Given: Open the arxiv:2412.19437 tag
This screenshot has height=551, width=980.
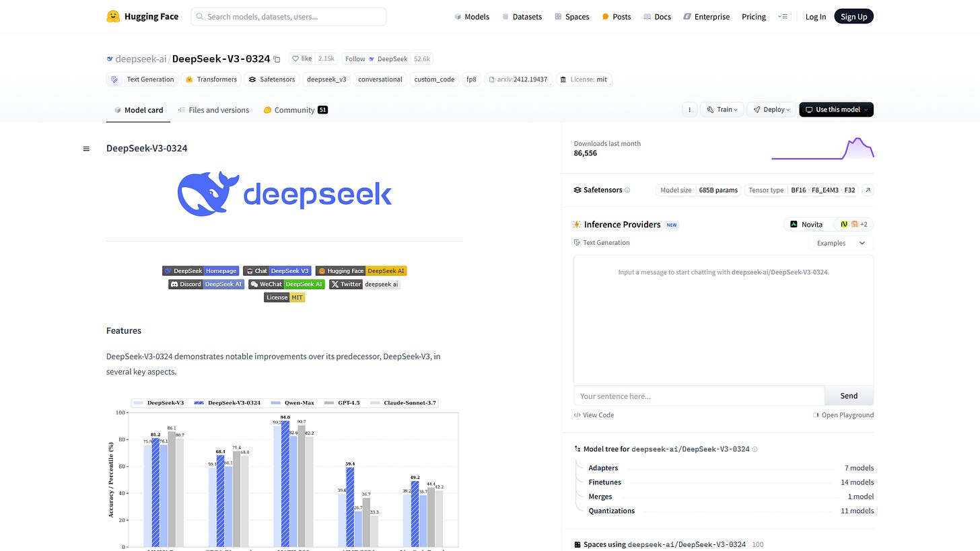Looking at the screenshot, I should pyautogui.click(x=518, y=79).
